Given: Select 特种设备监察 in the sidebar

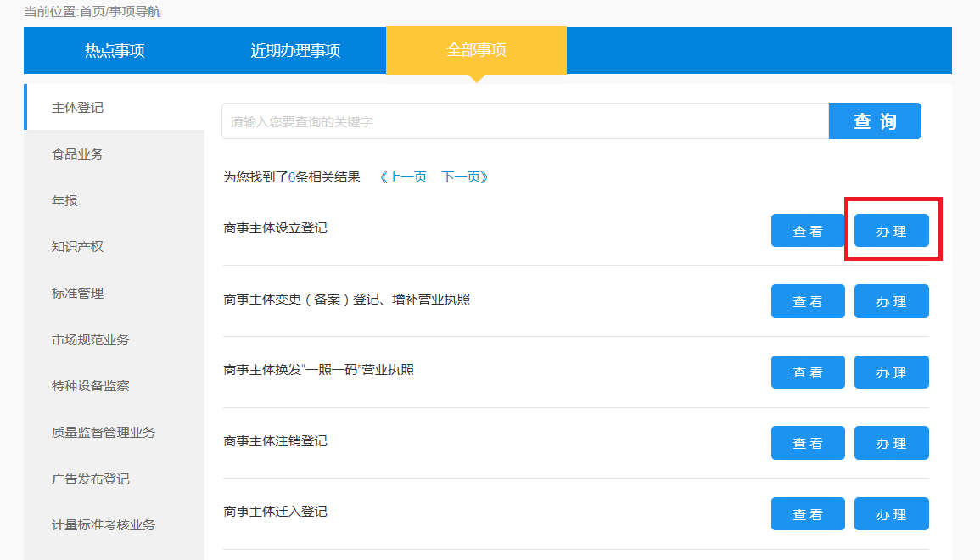Looking at the screenshot, I should [91, 386].
